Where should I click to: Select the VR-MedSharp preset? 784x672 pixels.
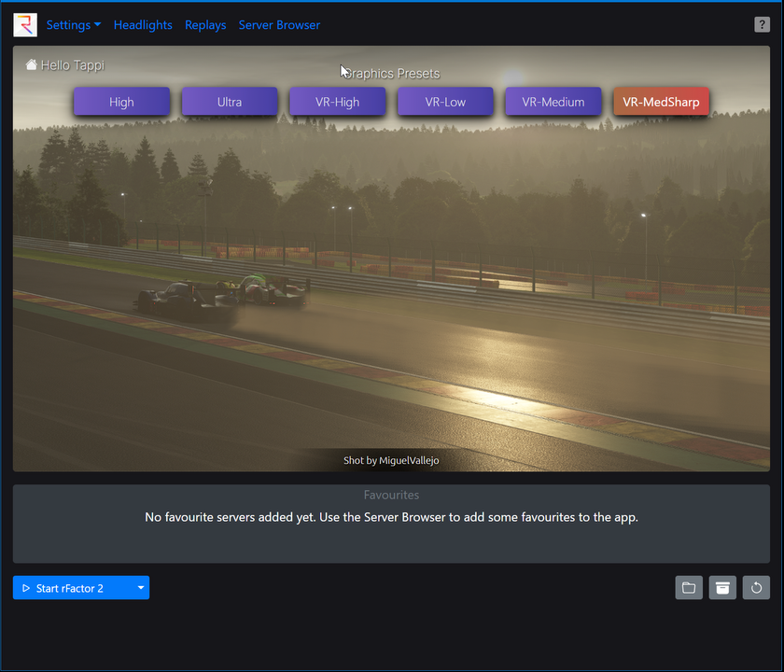(x=661, y=102)
